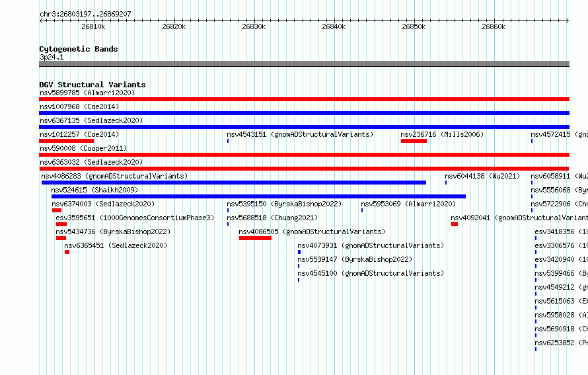Open the esv3420940 variant label
Image resolution: width=588 pixels, height=375 pixels.
[562, 259]
